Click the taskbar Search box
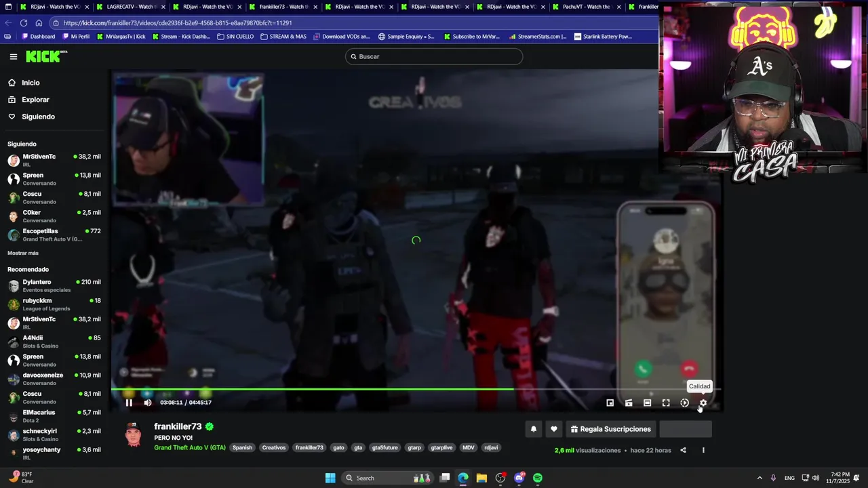Image resolution: width=868 pixels, height=488 pixels. 388,478
